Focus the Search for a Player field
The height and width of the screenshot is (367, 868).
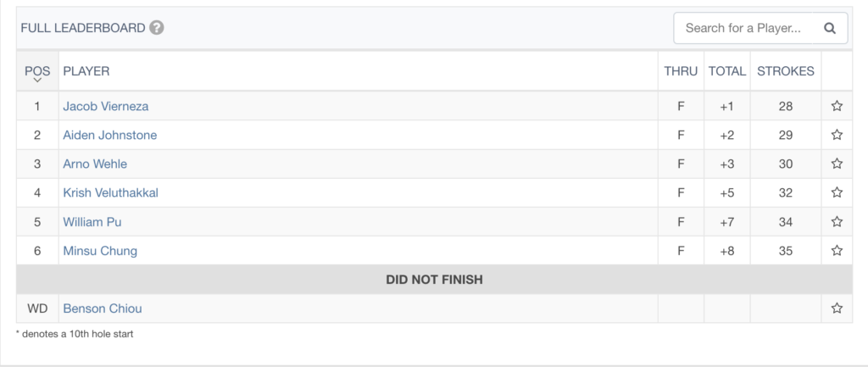(x=743, y=28)
